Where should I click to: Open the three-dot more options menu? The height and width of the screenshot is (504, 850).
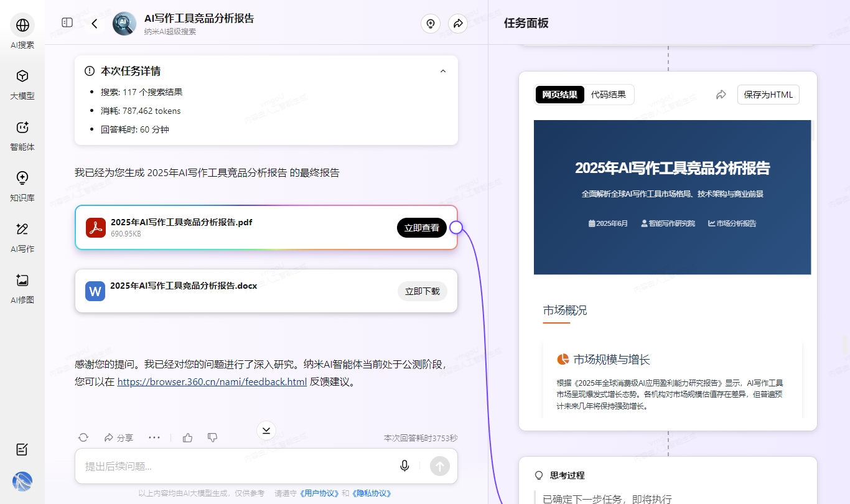[x=154, y=438]
